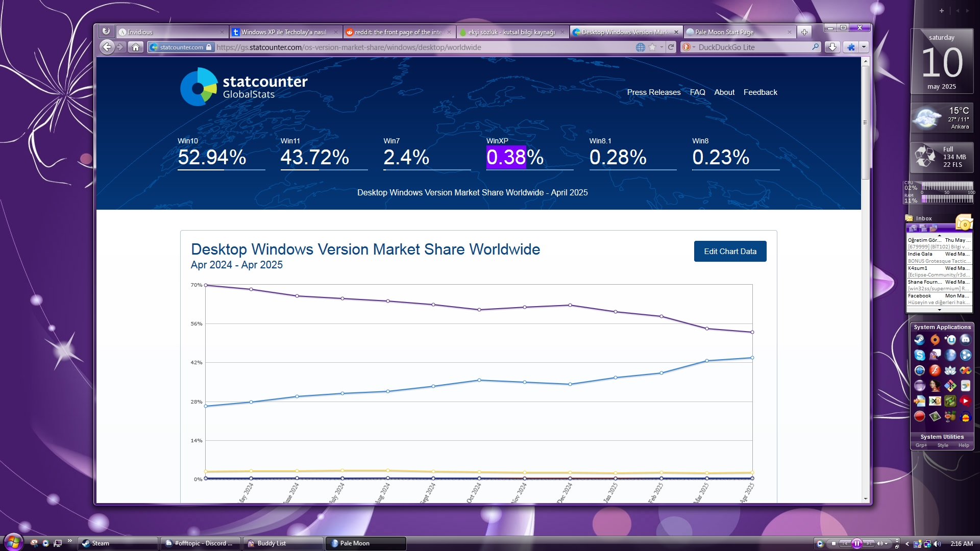
Task: Click the WinXP 0.38% statistic
Action: [530, 153]
